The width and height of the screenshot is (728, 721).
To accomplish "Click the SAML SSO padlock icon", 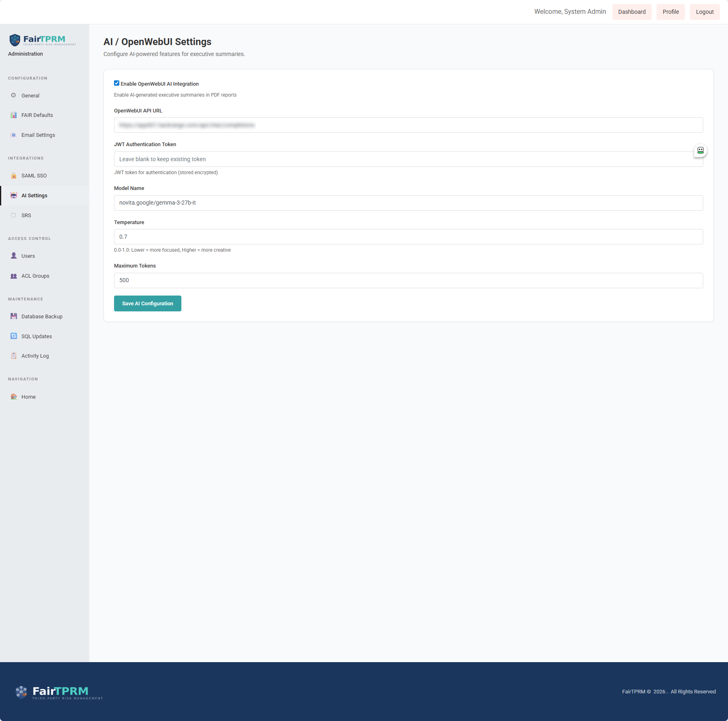I will (x=13, y=176).
